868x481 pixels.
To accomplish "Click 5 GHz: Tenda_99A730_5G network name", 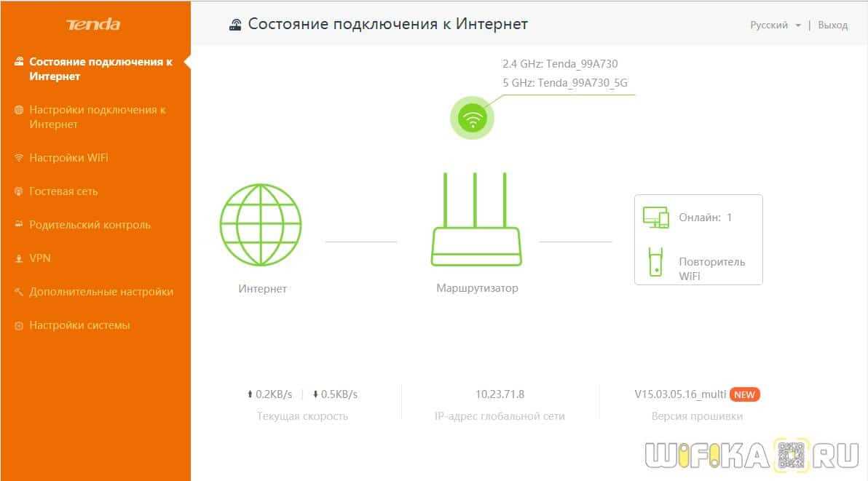I will pos(564,82).
